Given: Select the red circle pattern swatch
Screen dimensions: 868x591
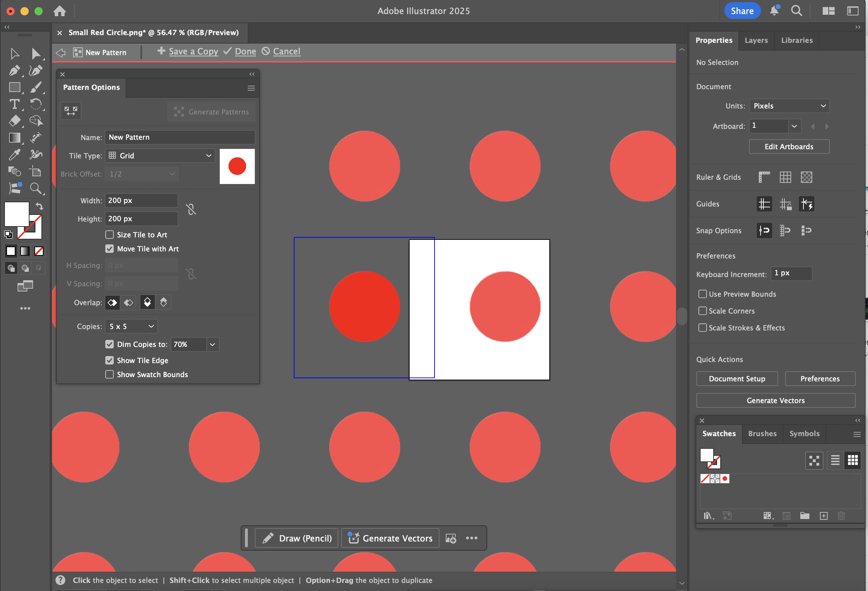Looking at the screenshot, I should pyautogui.click(x=725, y=479).
